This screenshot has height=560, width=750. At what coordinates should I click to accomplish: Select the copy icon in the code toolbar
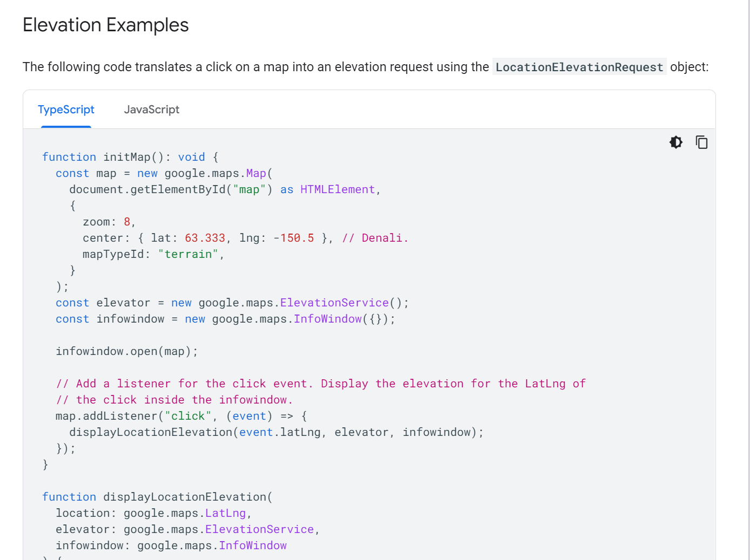701,142
